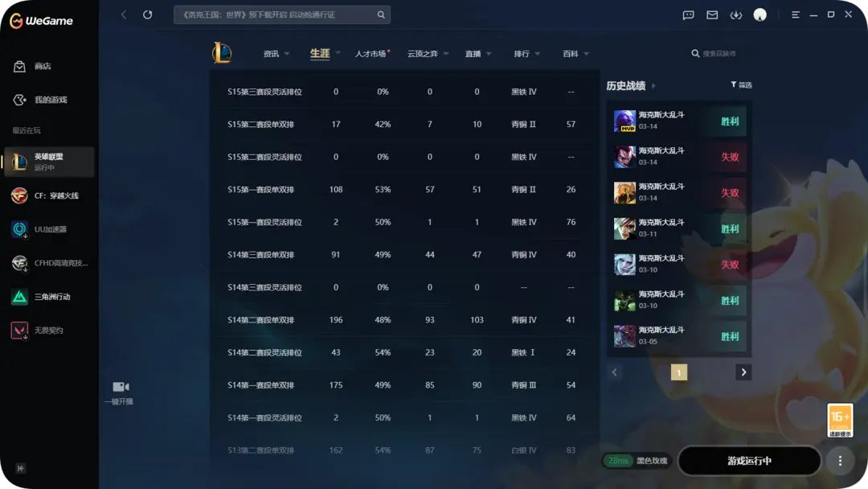Expand the 历史战绩 arrow
Image resolution: width=868 pixels, height=489 pixels.
[x=653, y=86]
